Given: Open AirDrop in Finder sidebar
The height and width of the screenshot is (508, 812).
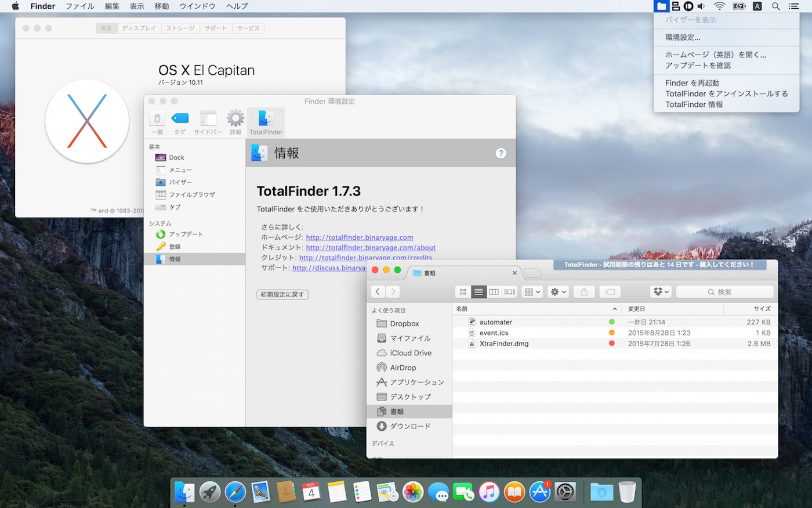Looking at the screenshot, I should tap(409, 368).
